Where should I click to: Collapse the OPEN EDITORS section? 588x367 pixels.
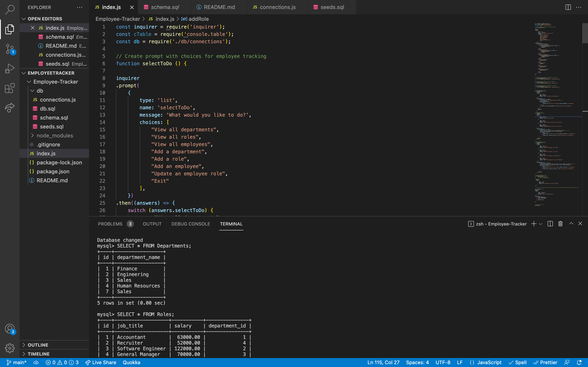point(24,19)
